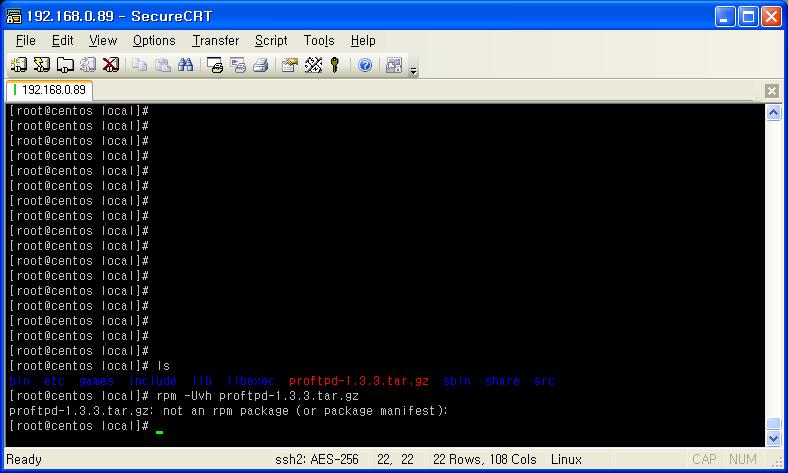
Task: Click 'src' directory in ls output
Action: (544, 381)
